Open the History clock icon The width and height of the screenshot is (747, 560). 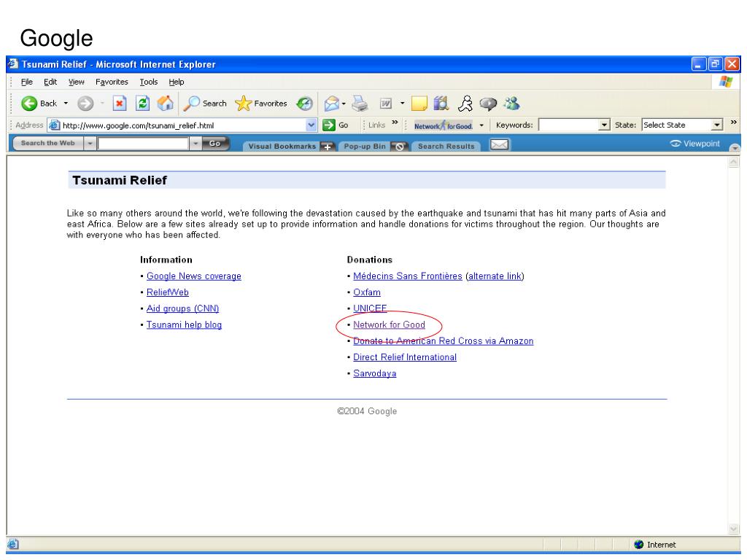point(304,104)
